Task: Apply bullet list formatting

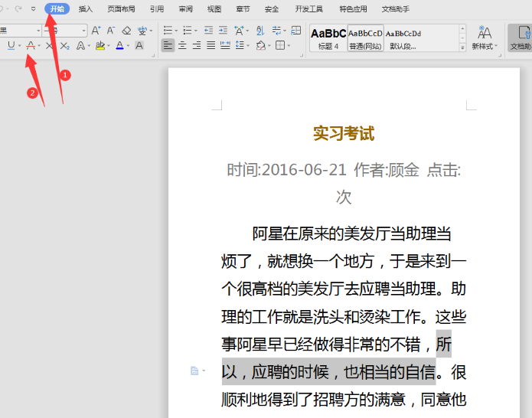Action: [168, 31]
